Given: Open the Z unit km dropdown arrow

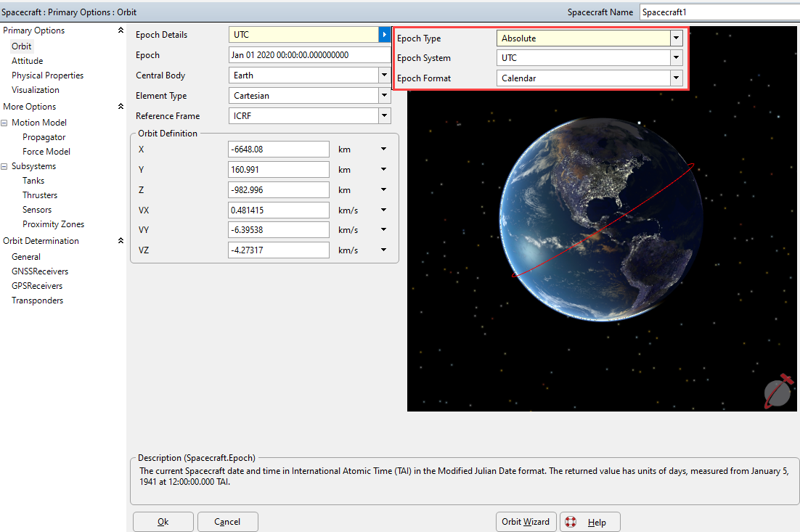Looking at the screenshot, I should [x=384, y=189].
